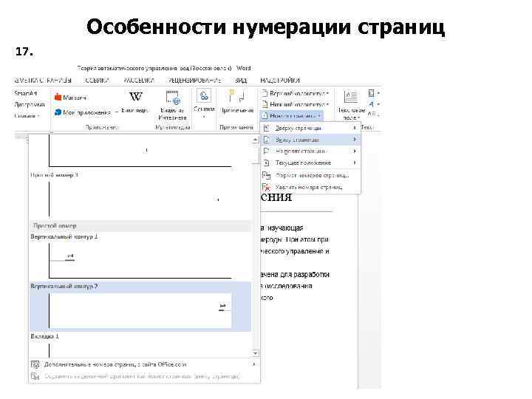Open Нижний колонтитул footer dropdown
The height and width of the screenshot is (399, 532).
pos(295,104)
